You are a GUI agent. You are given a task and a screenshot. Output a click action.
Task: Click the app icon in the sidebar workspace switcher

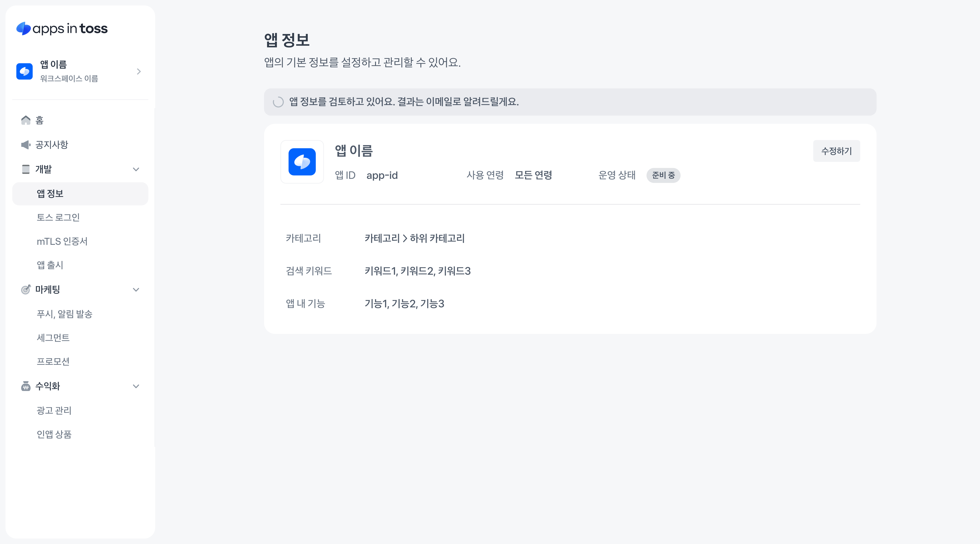coord(24,71)
